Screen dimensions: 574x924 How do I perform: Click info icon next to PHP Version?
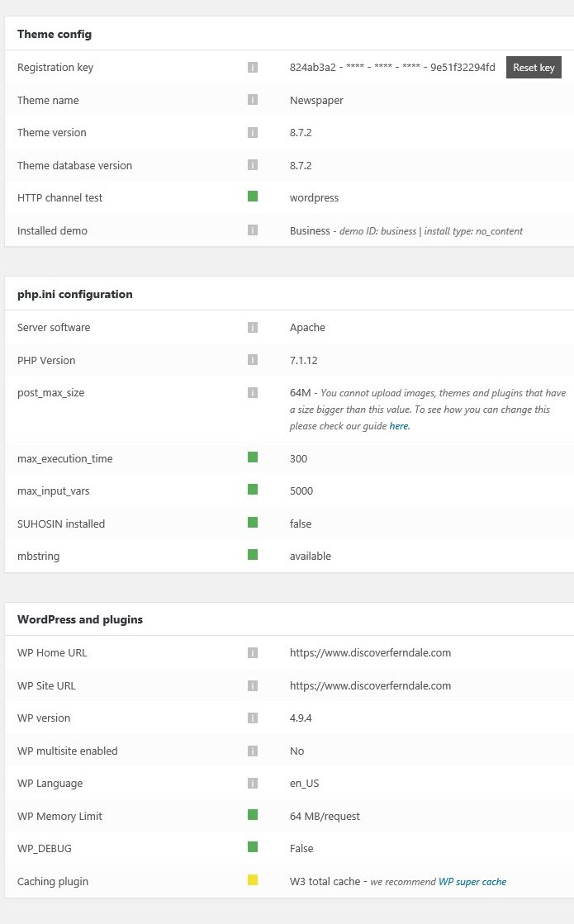pyautogui.click(x=253, y=360)
